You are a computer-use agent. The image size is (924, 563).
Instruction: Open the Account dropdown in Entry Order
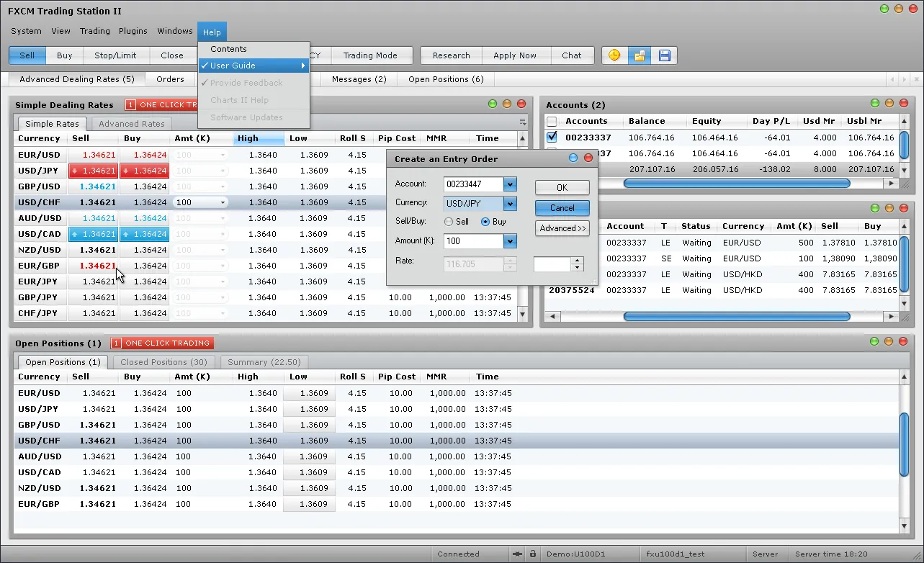coord(510,184)
